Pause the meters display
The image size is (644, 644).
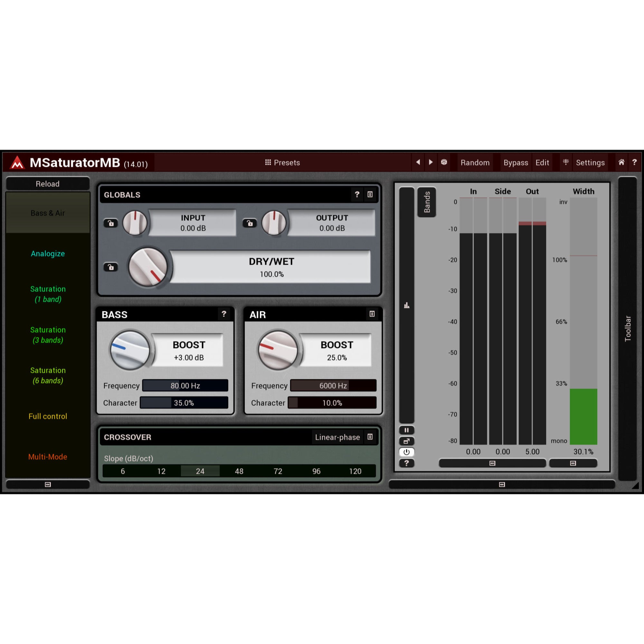coord(407,430)
